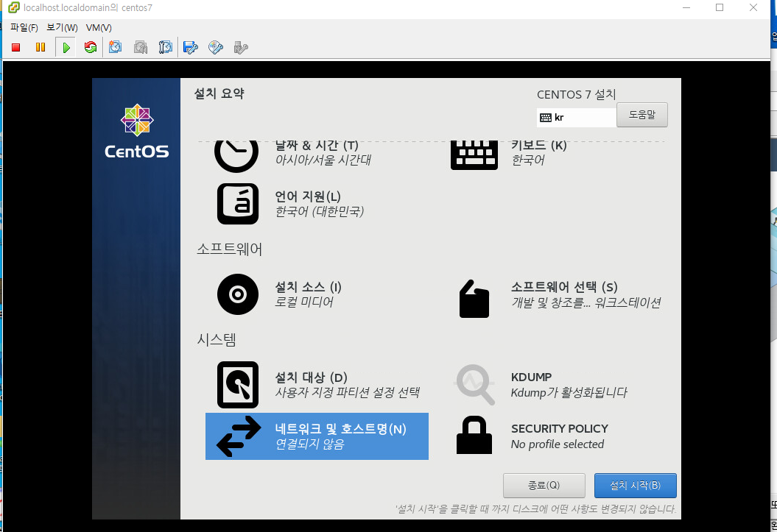Click the USB device connect toolbar icon
Screen dimensions: 777x532
coord(241,48)
